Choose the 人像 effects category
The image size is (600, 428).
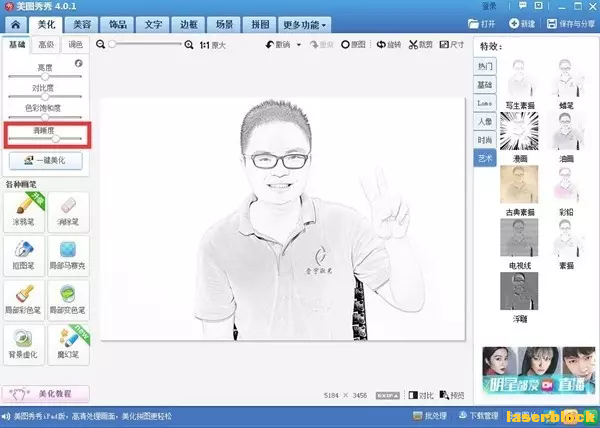485,121
